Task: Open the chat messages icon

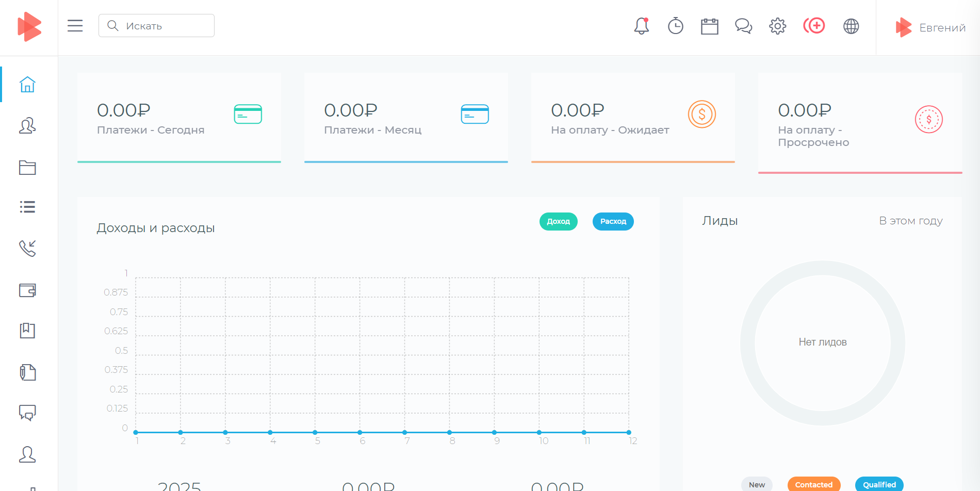Action: tap(743, 26)
